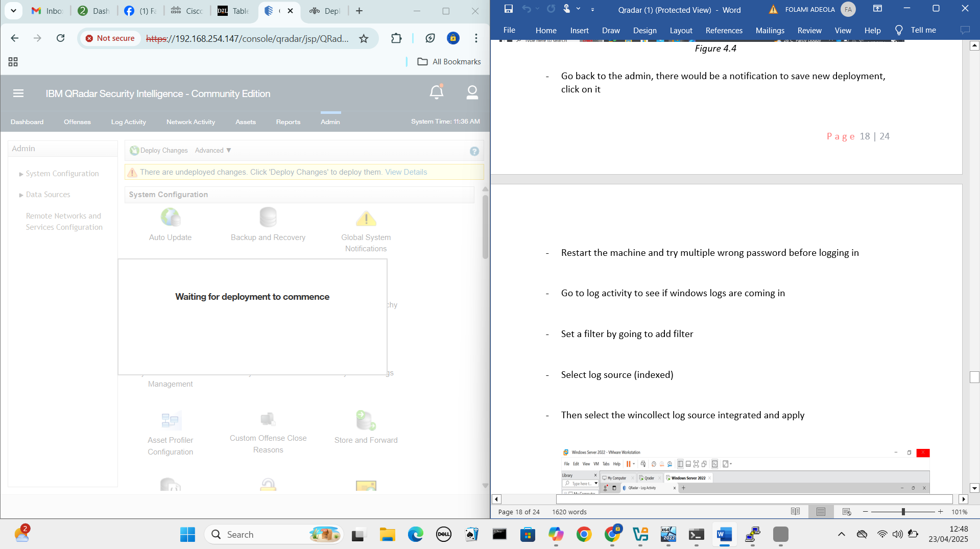Reload the Chrome page

pos(60,38)
